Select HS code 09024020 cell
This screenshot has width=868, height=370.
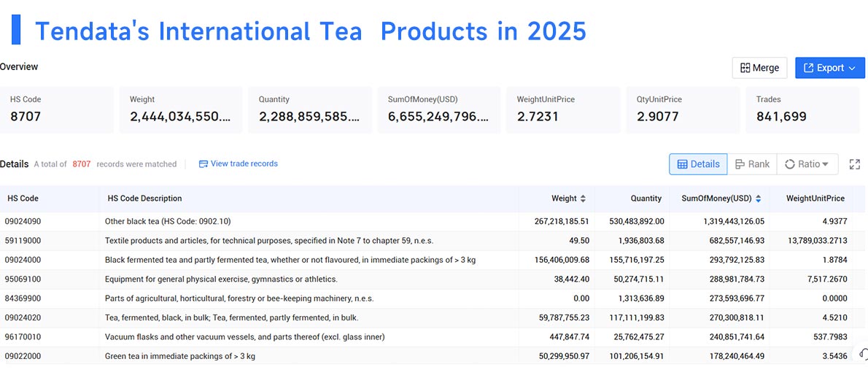23,318
